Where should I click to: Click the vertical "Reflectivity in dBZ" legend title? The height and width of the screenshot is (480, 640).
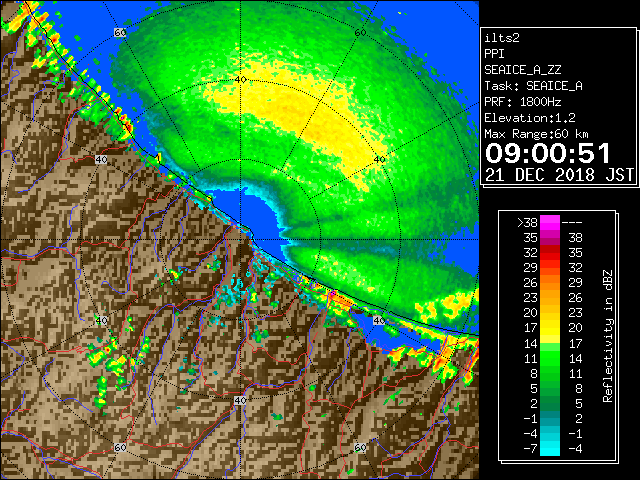(607, 336)
